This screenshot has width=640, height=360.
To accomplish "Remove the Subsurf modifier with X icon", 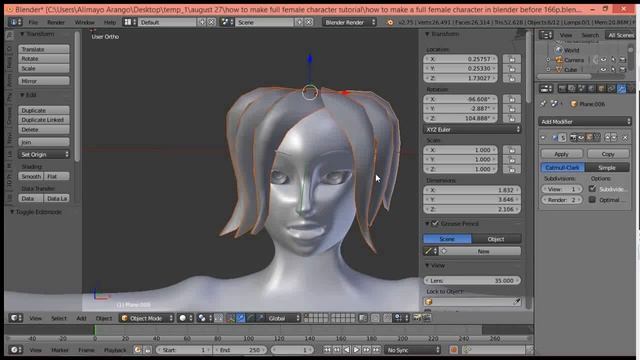I will [625, 138].
